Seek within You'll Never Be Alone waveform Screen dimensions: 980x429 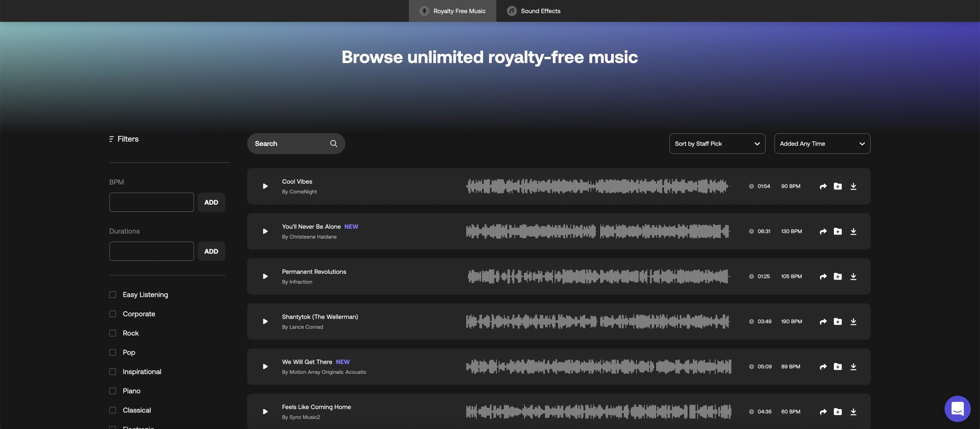pos(599,231)
